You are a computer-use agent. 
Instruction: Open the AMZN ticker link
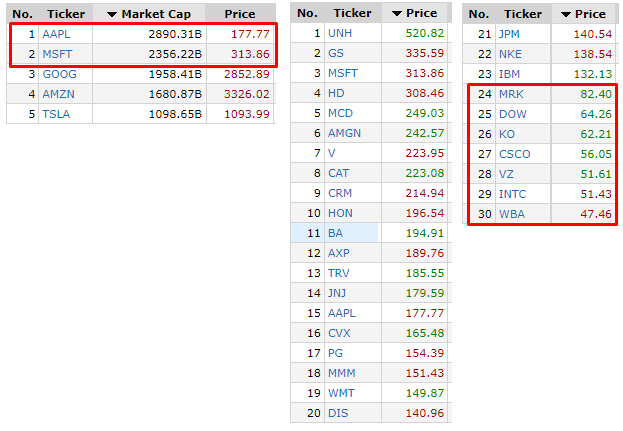point(58,94)
